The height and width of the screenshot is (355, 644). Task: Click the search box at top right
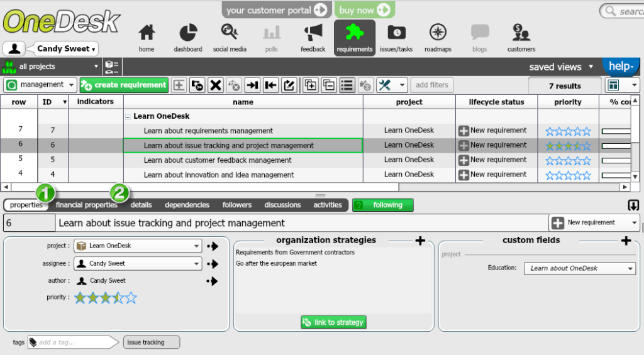pos(622,11)
